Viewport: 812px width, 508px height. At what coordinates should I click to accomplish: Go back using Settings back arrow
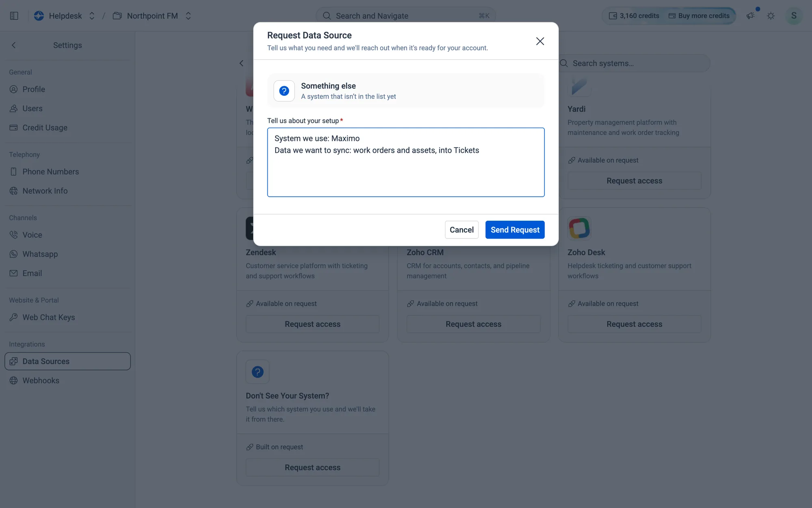tap(14, 45)
